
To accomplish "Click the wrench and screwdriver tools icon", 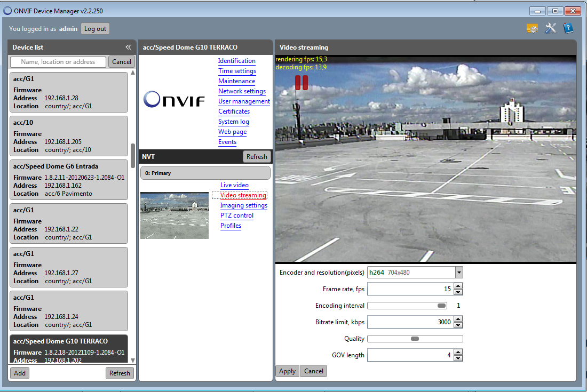I will (550, 28).
